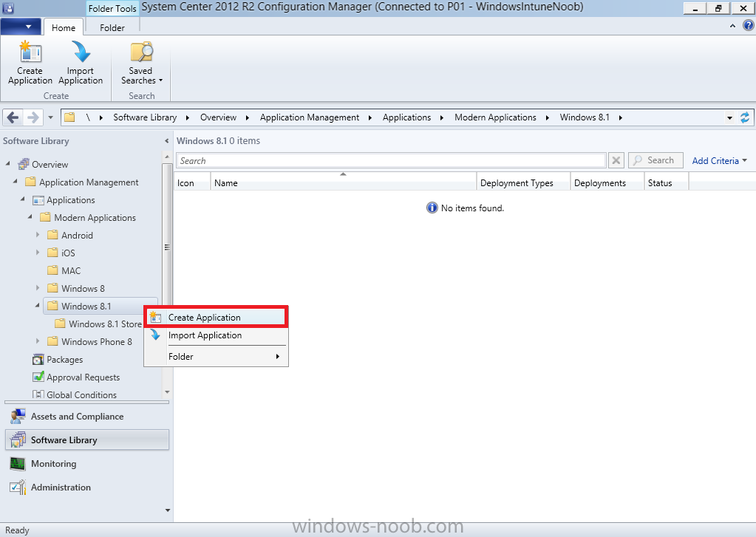This screenshot has height=537, width=756.
Task: Click Software Library in the breadcrumb
Action: pos(145,117)
